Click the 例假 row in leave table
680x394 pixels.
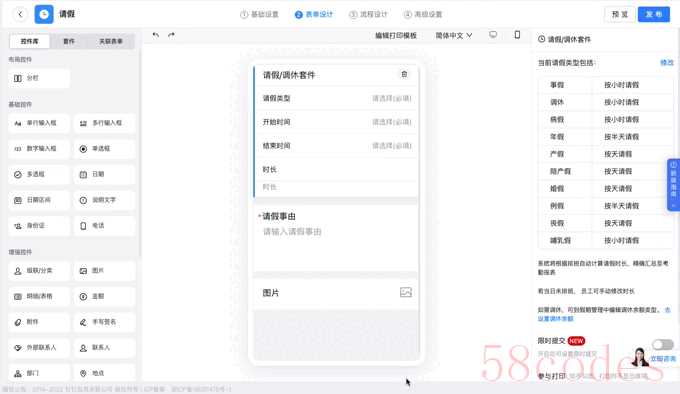tap(605, 206)
